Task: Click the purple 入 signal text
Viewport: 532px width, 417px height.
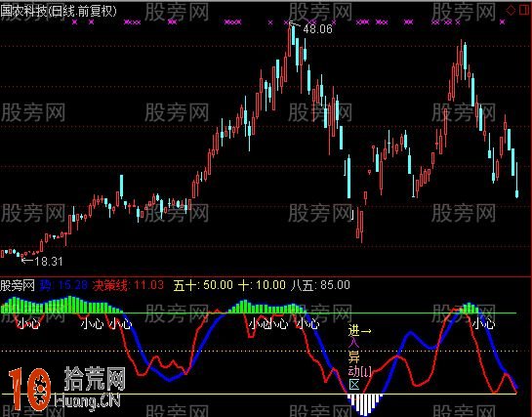Action: pyautogui.click(x=354, y=344)
